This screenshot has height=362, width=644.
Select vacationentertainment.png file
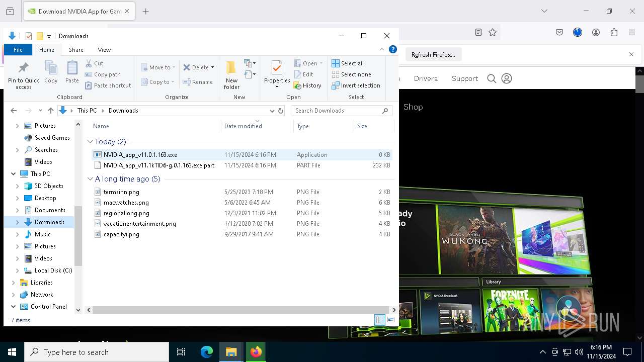242,224
